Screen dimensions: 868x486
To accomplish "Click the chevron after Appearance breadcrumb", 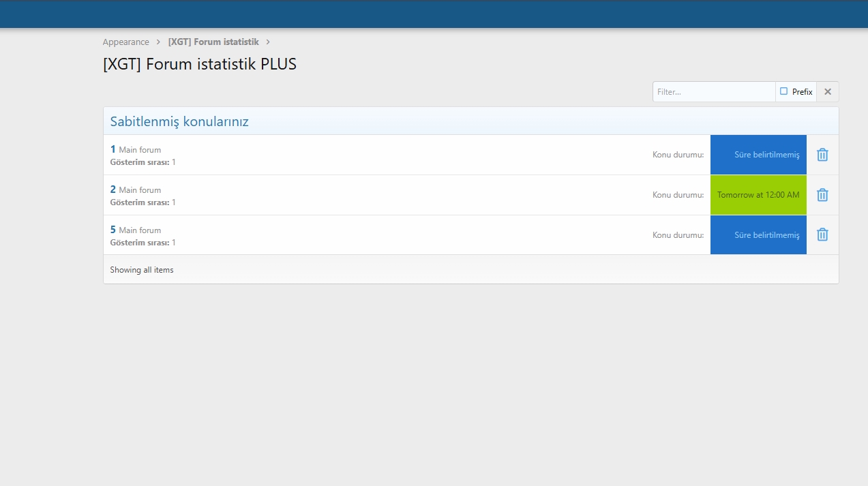I will [x=159, y=42].
